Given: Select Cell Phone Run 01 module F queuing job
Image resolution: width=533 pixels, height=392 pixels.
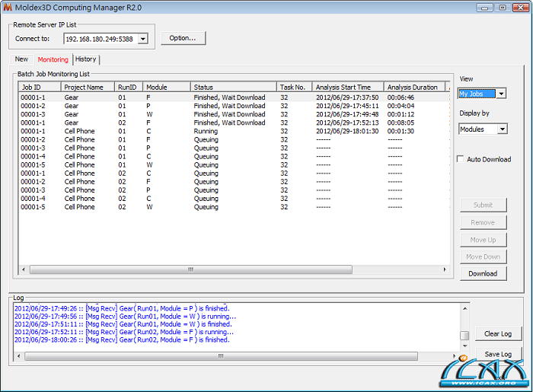Looking at the screenshot, I should pyautogui.click(x=235, y=139).
